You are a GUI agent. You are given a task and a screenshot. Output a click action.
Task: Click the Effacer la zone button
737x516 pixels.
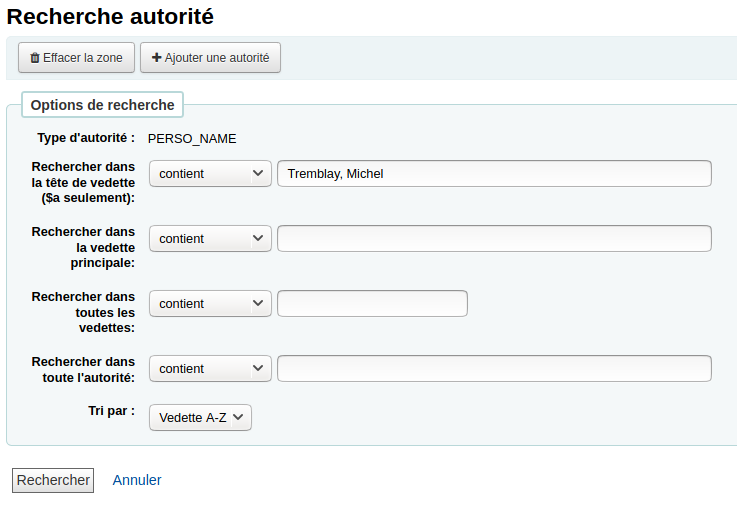[x=77, y=58]
